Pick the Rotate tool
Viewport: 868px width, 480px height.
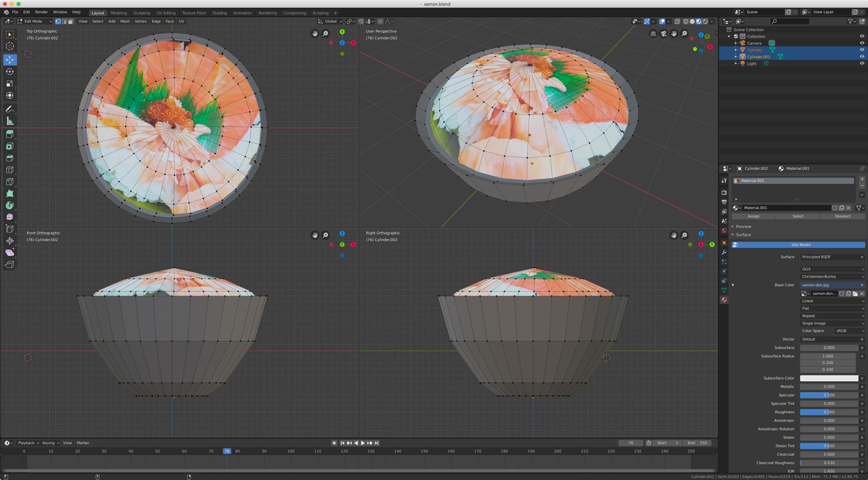coord(10,72)
